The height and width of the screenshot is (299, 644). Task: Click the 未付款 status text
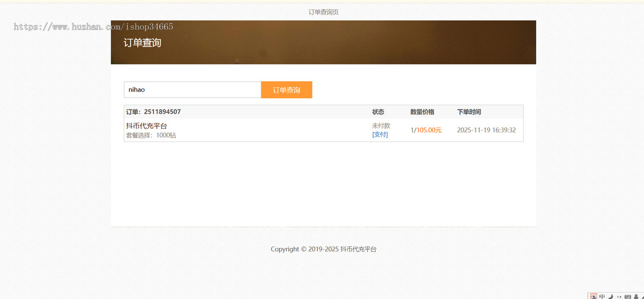(x=381, y=126)
